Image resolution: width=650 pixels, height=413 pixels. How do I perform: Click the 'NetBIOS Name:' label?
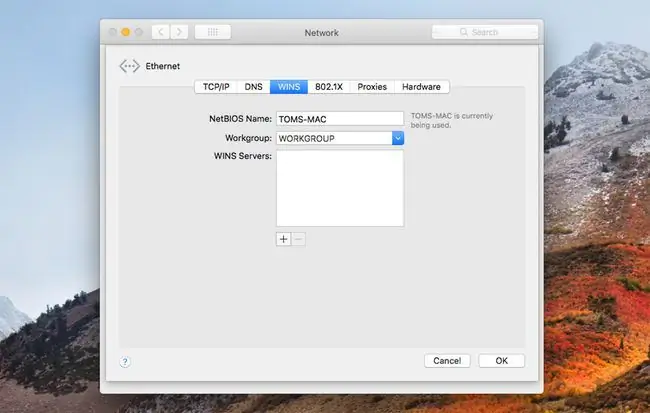tap(240, 119)
